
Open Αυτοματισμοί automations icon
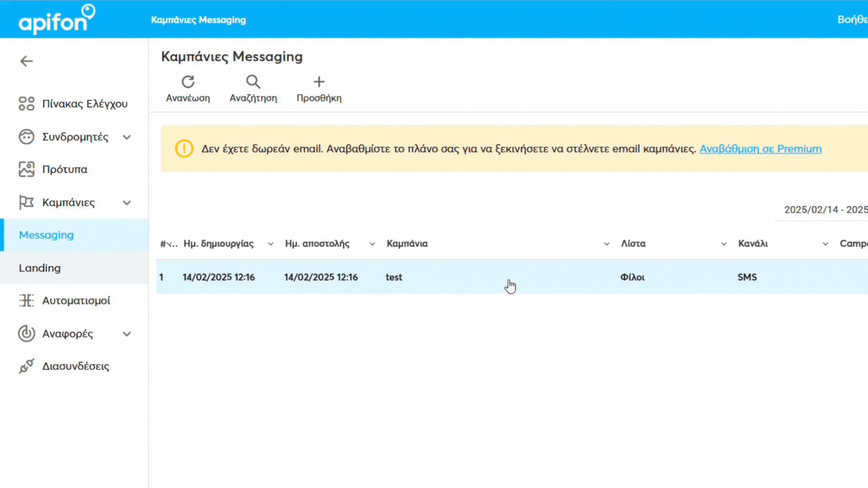[27, 300]
